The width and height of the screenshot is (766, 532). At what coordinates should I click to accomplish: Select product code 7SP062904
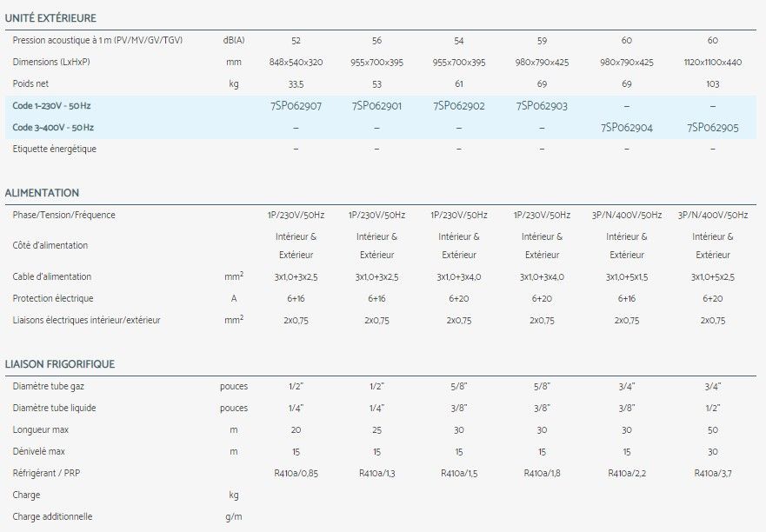(626, 128)
